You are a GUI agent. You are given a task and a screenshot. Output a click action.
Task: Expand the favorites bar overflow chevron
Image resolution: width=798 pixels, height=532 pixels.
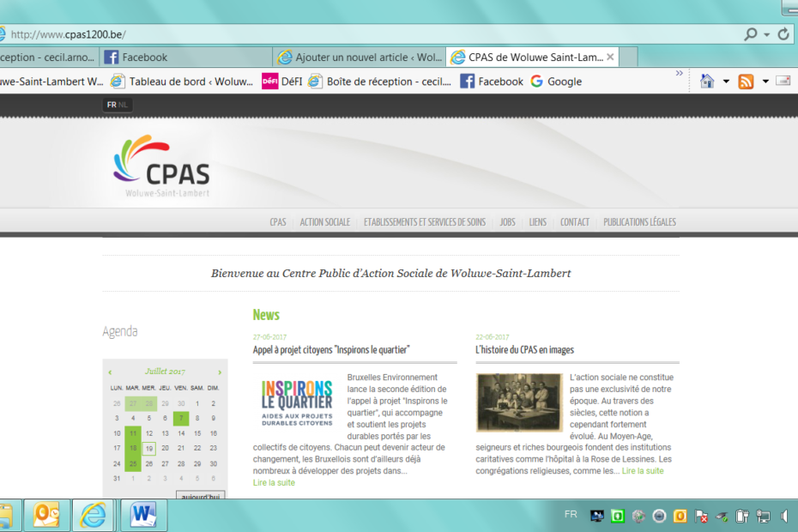[680, 74]
